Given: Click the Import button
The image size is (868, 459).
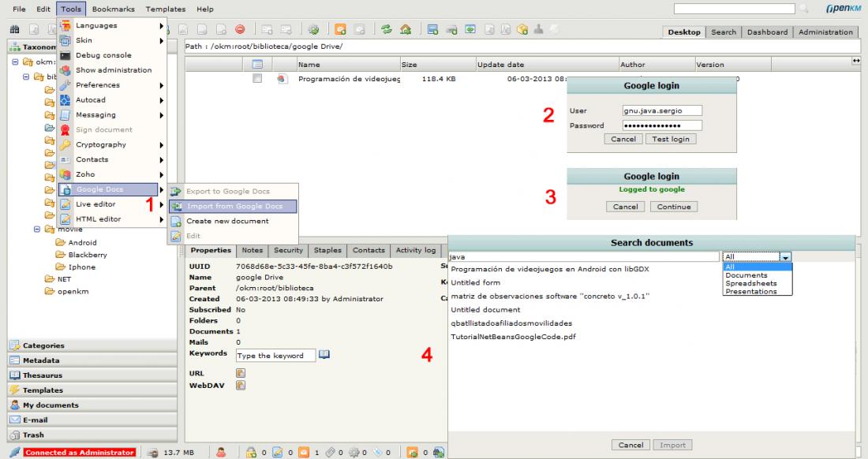Looking at the screenshot, I should coord(672,445).
